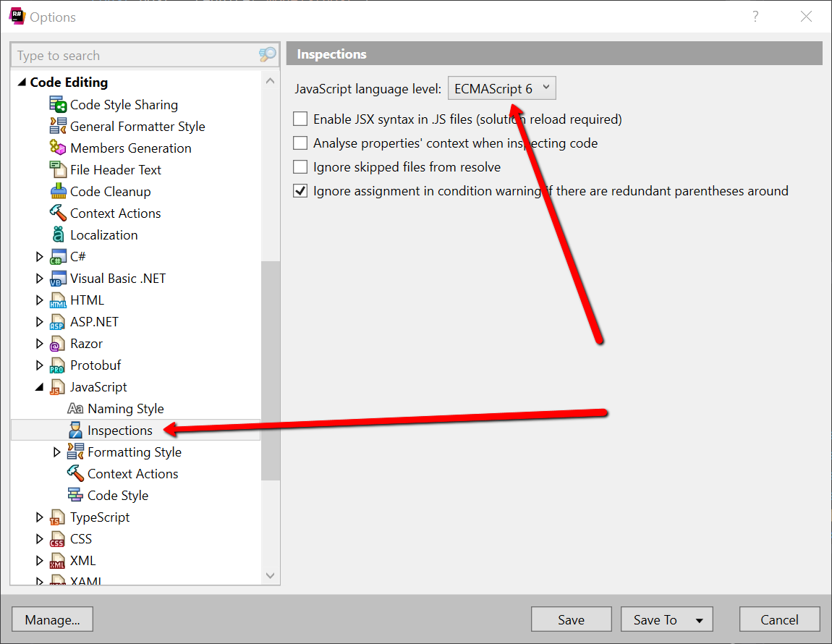Open JavaScript Naming Style settings
The height and width of the screenshot is (644, 832).
click(126, 408)
